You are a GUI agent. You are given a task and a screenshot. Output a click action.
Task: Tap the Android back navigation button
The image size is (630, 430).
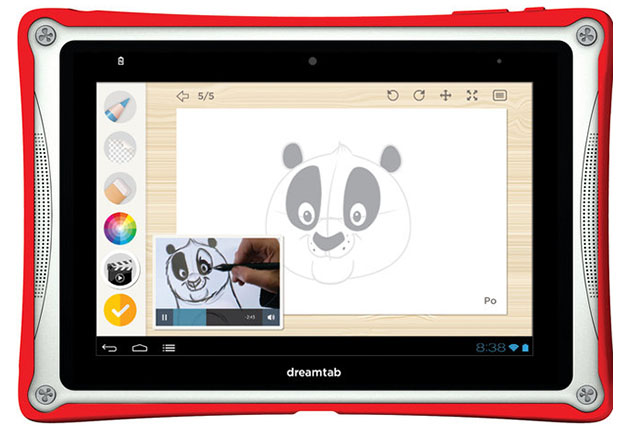(109, 348)
